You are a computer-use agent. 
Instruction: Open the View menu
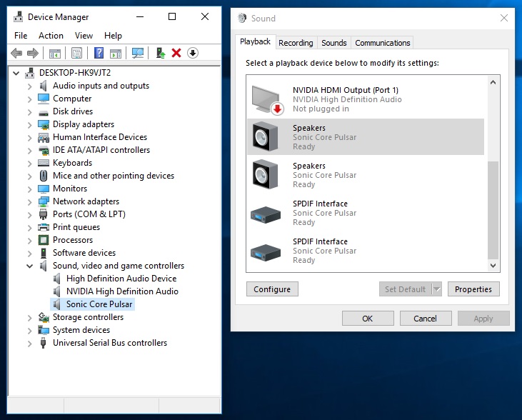(x=84, y=36)
